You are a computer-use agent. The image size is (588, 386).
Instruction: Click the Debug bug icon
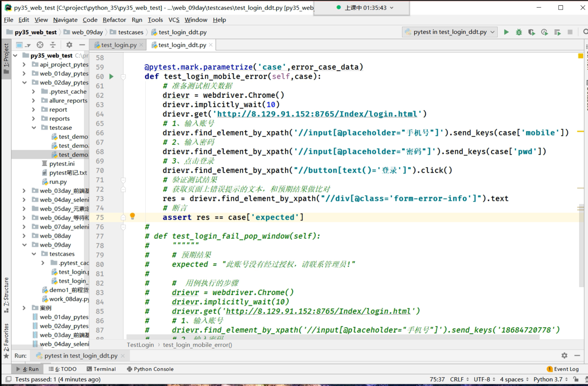pyautogui.click(x=519, y=32)
